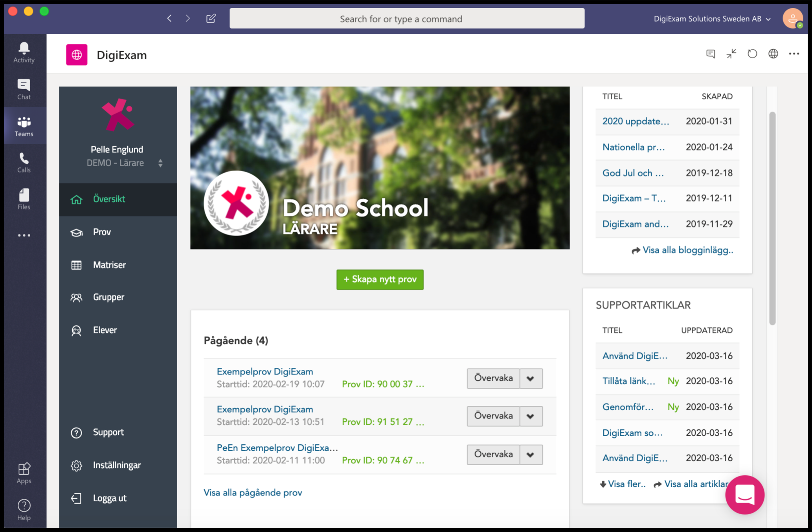The image size is (812, 532).
Task: Open the DigiExam website via the globe icon
Action: point(773,54)
